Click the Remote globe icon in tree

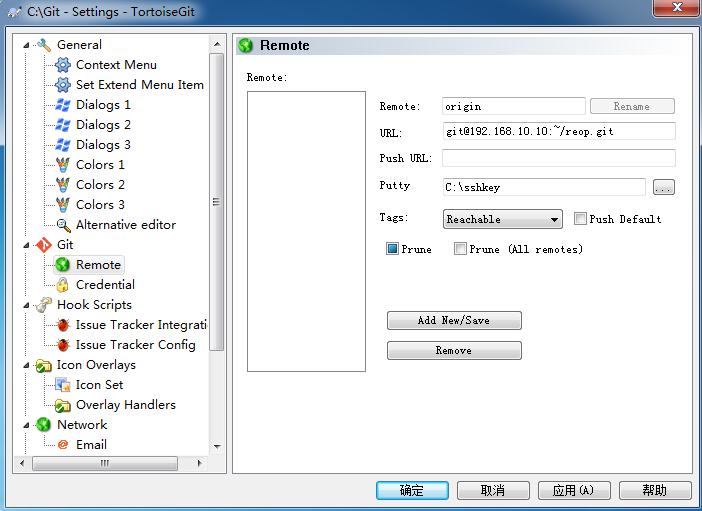[63, 265]
